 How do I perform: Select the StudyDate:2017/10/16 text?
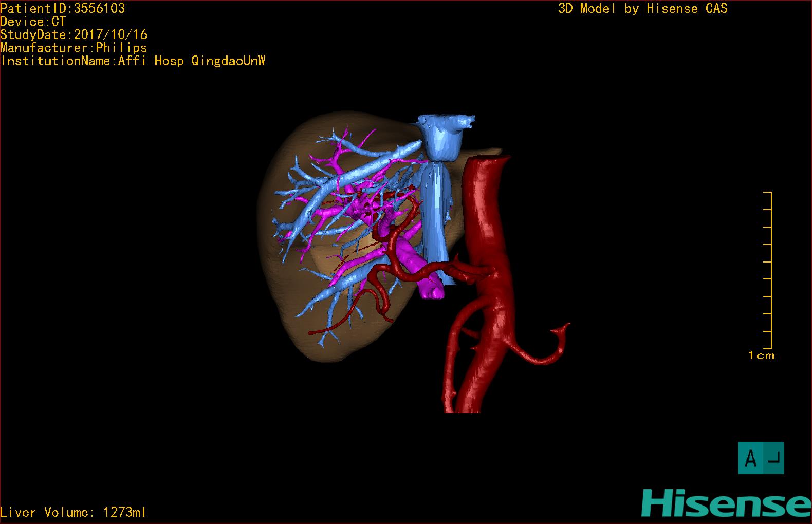(x=74, y=34)
